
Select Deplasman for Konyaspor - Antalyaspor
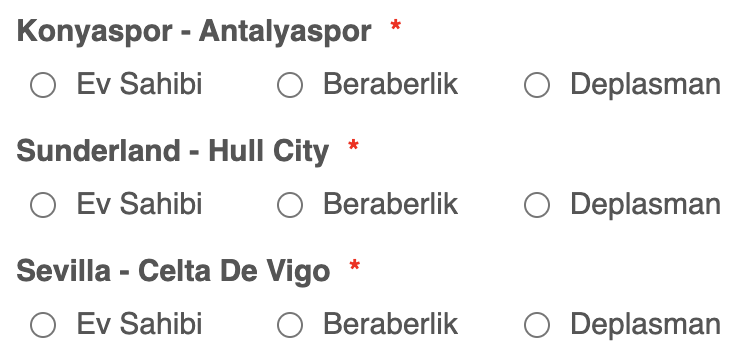537,85
